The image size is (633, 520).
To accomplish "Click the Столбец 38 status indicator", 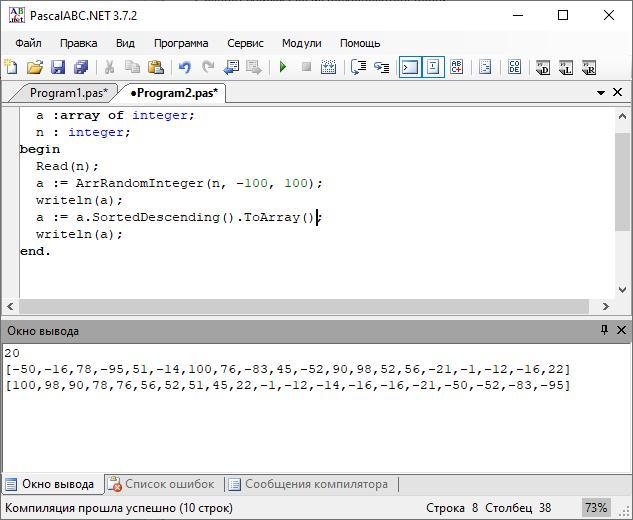I will (518, 508).
